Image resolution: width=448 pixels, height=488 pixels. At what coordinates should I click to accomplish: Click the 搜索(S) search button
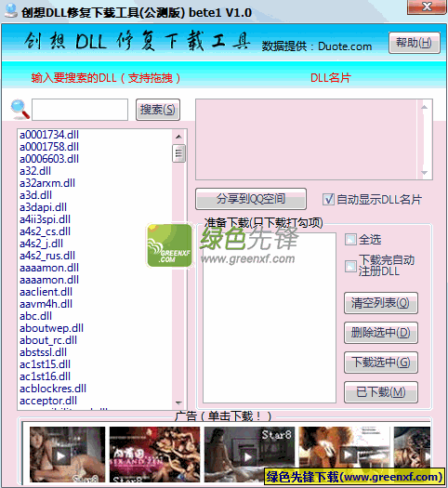(x=158, y=110)
